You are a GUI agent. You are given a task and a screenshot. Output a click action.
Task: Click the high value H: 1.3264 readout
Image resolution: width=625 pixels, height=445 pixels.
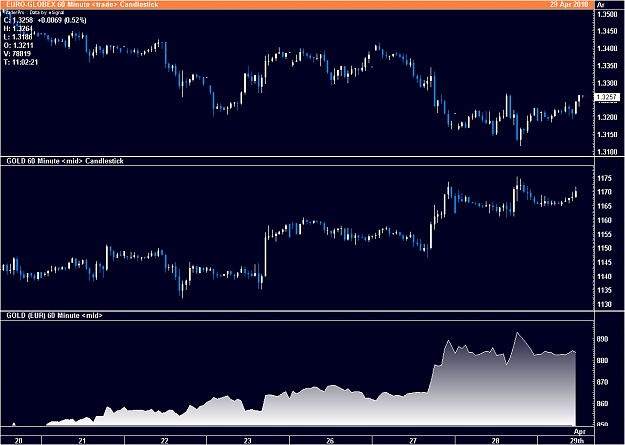coord(18,28)
